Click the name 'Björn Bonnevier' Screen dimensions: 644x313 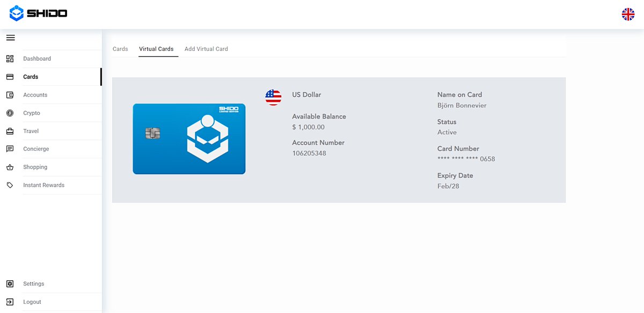(462, 105)
